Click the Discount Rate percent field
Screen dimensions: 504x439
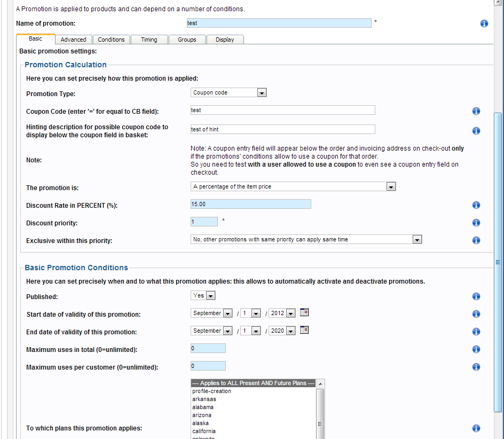tap(251, 204)
